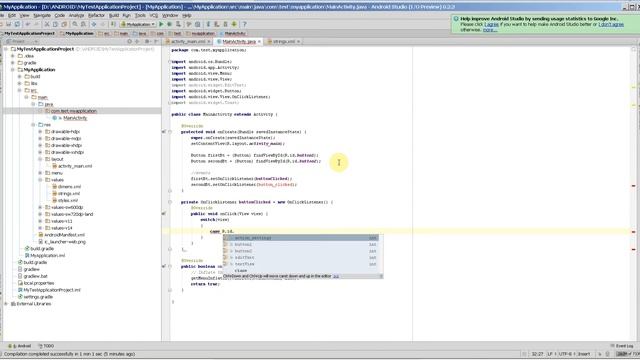Image resolution: width=640 pixels, height=360 pixels.
Task: Click the Paste toolbar icon
Action: [64, 24]
